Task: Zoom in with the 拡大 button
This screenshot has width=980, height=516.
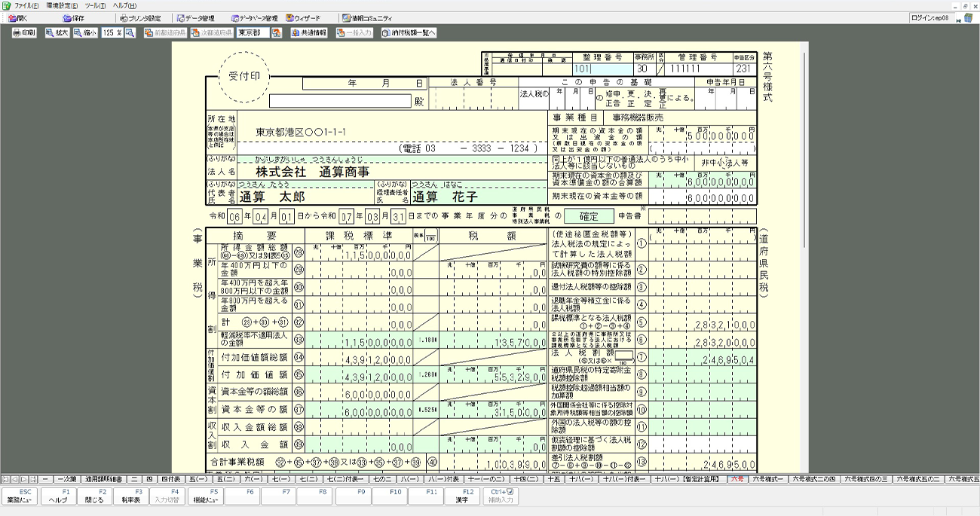Action: (x=57, y=33)
